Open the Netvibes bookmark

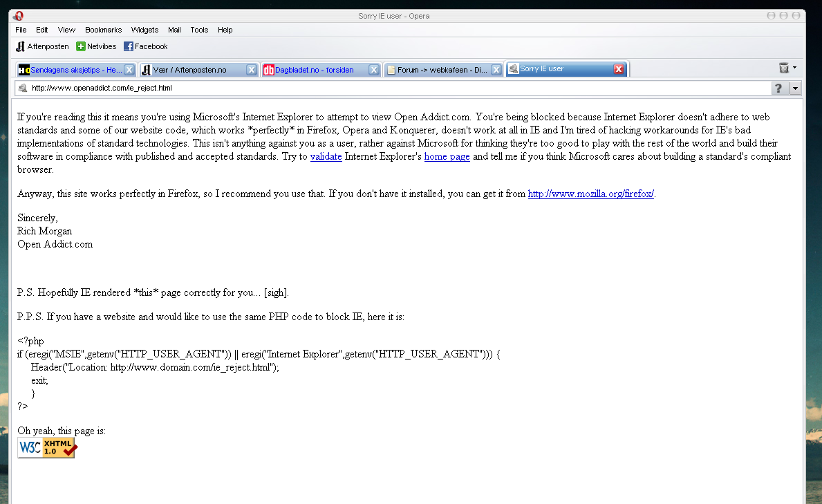click(96, 47)
